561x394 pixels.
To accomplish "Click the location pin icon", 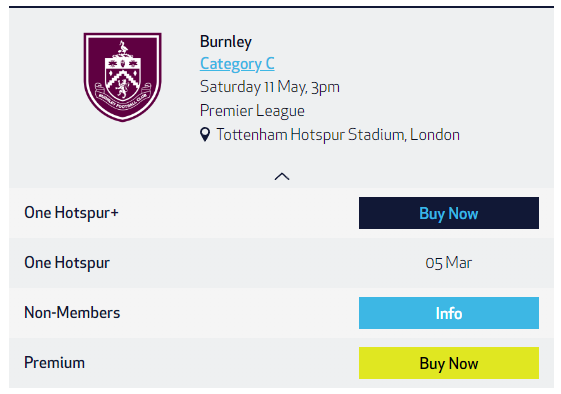I will coord(205,135).
